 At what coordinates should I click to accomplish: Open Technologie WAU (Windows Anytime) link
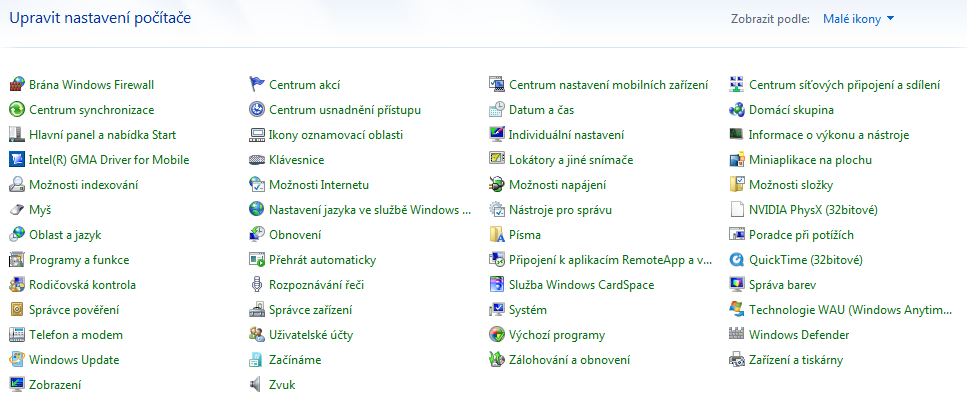click(x=850, y=310)
